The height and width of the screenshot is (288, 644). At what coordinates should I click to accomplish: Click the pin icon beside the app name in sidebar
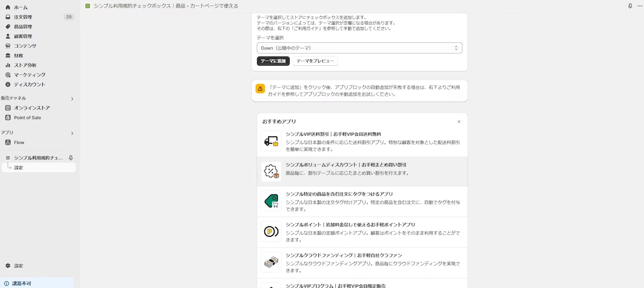pos(71,158)
